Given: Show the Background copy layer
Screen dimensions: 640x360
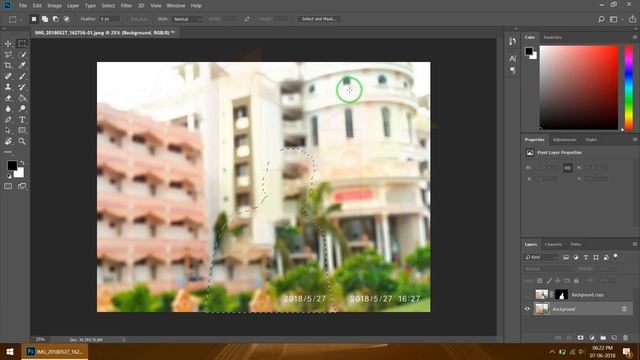Looking at the screenshot, I should (x=527, y=295).
